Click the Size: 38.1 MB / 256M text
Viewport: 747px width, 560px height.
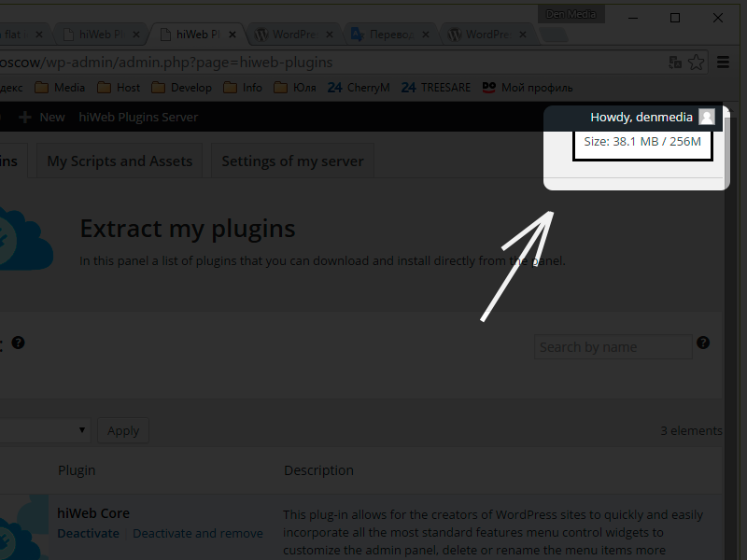pos(642,142)
